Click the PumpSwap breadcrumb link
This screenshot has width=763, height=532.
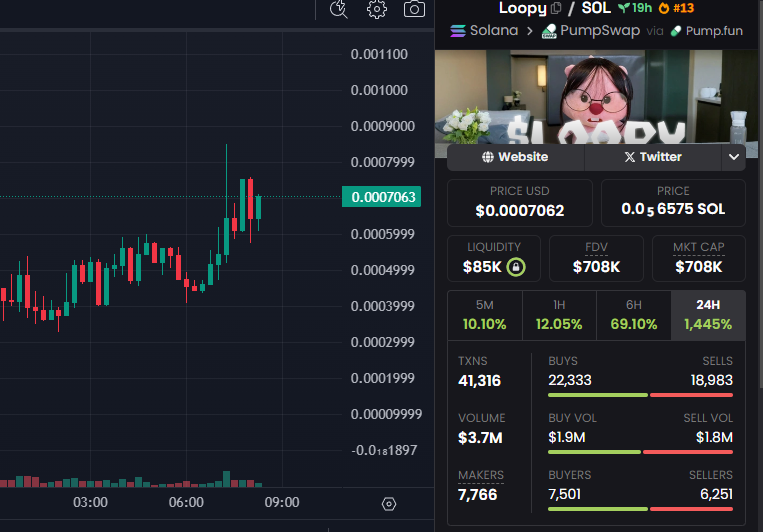click(x=600, y=31)
